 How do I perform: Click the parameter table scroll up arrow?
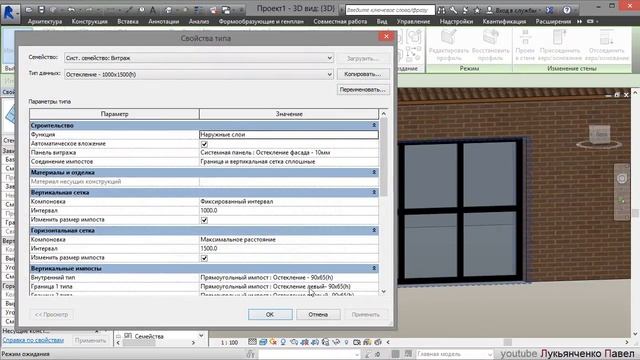point(383,114)
